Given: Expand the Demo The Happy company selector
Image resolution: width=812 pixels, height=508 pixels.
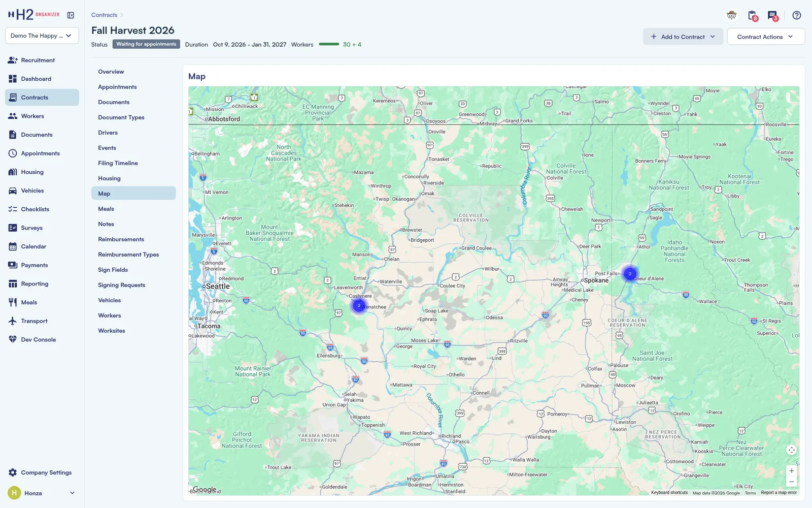Looking at the screenshot, I should (42, 36).
